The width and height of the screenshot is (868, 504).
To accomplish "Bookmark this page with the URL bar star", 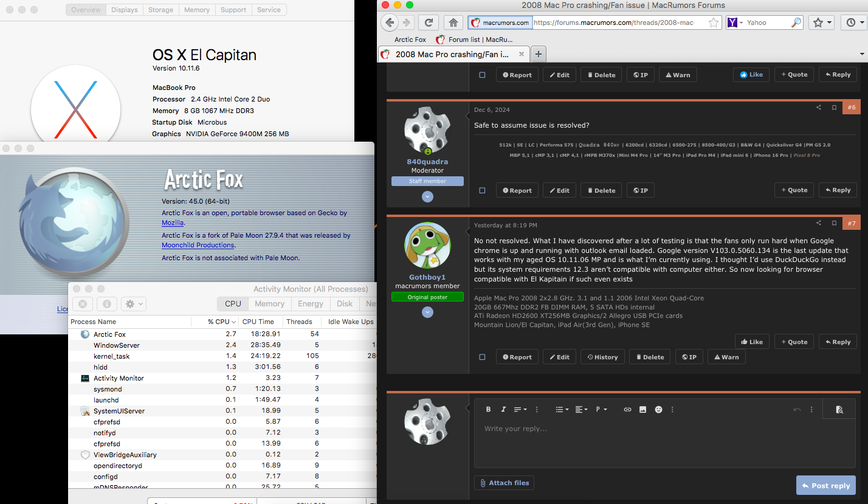I will [714, 22].
